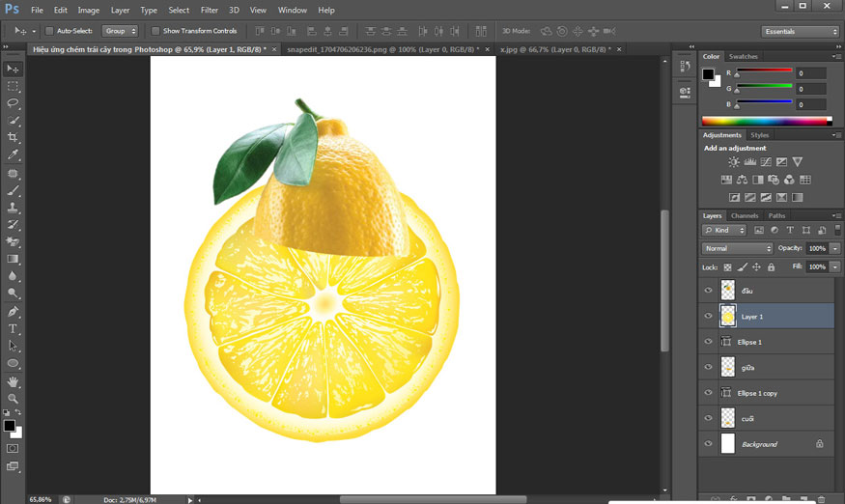Open the Filter menu
This screenshot has height=504, width=845.
(210, 11)
